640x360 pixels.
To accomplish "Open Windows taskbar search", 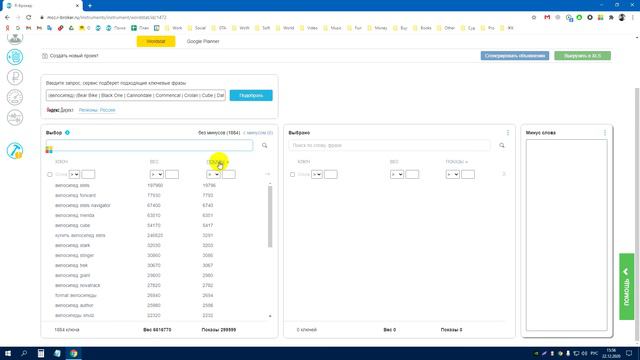I will [x=24, y=353].
